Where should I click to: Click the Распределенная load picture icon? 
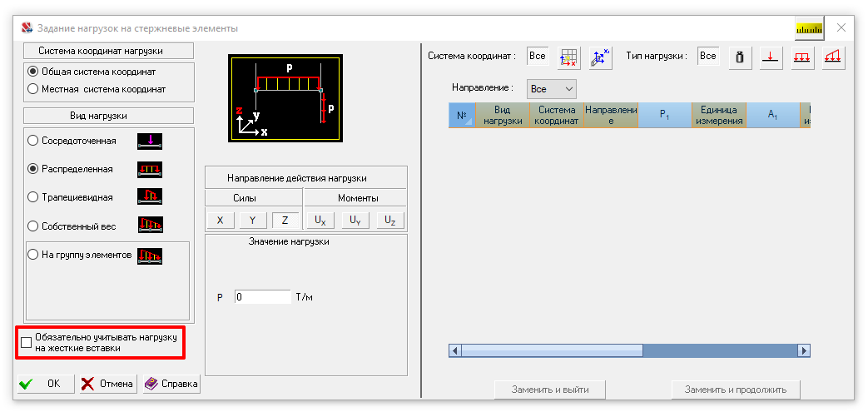click(x=150, y=169)
